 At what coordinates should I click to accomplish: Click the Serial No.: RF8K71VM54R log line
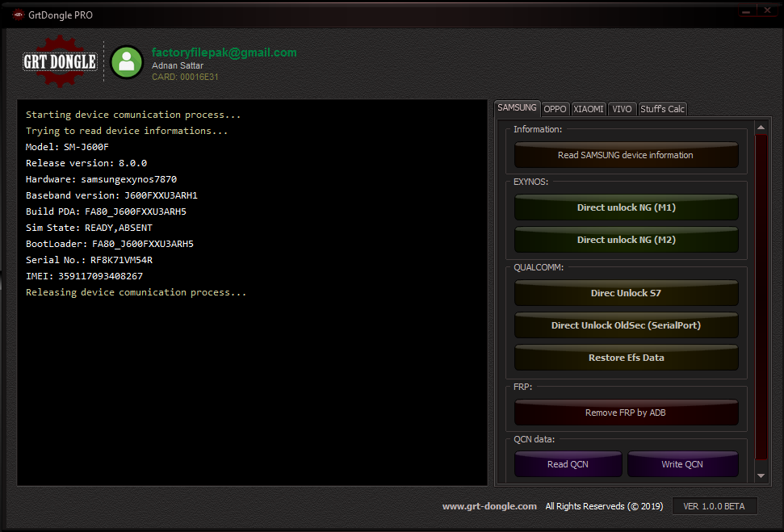pyautogui.click(x=89, y=260)
